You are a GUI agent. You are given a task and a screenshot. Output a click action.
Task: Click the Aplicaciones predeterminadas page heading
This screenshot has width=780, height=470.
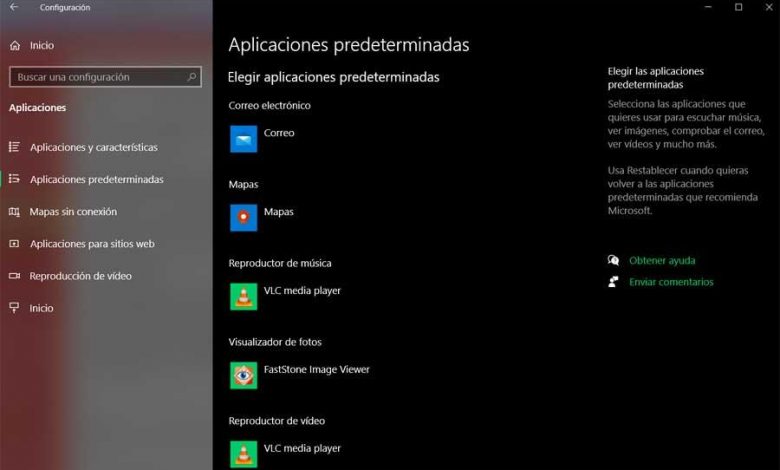[349, 45]
